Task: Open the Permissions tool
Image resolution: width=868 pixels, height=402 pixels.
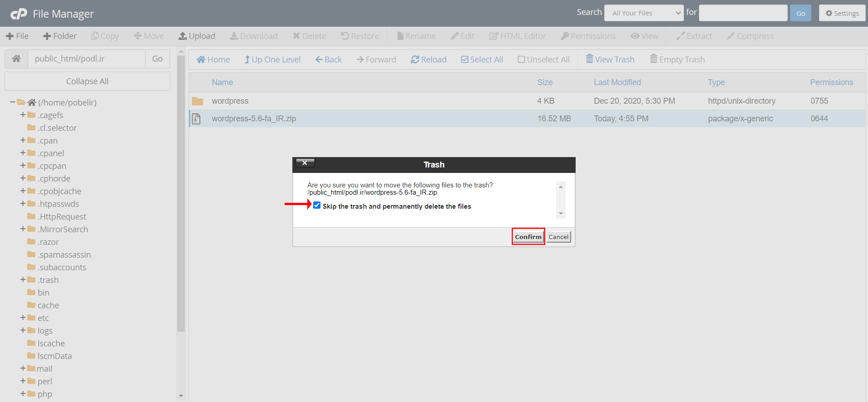Action: [588, 36]
